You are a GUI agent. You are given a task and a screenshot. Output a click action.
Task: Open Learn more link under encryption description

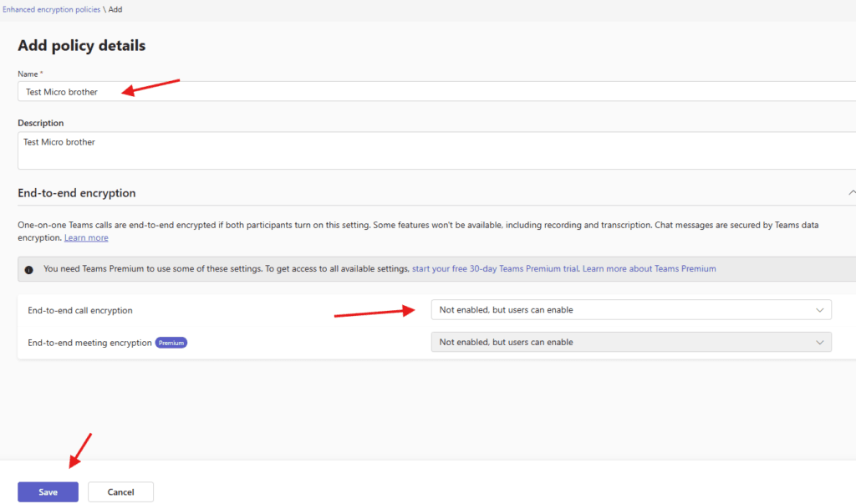pyautogui.click(x=86, y=238)
